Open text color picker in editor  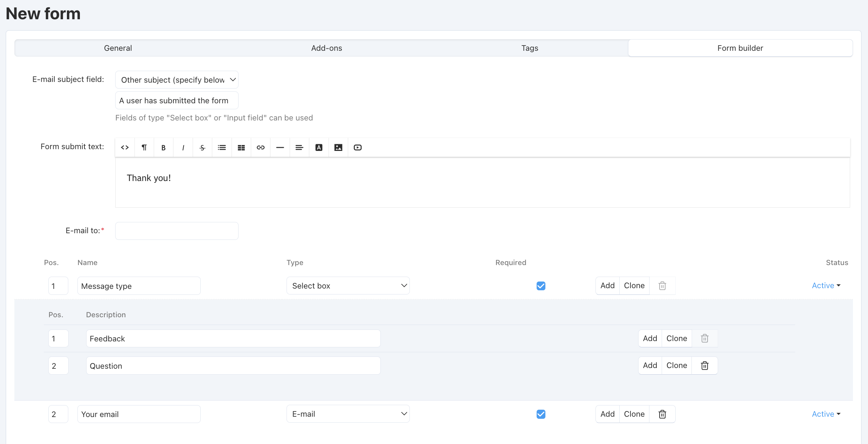pos(319,147)
